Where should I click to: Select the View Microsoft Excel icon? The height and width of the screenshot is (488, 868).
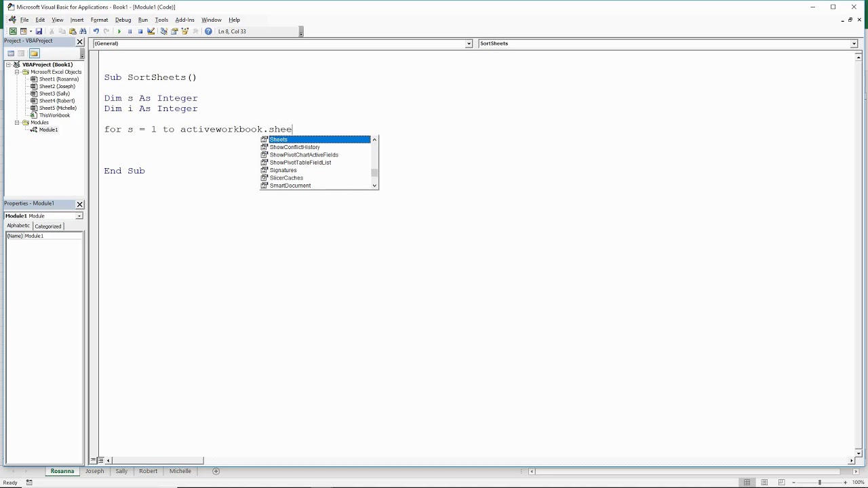12,31
